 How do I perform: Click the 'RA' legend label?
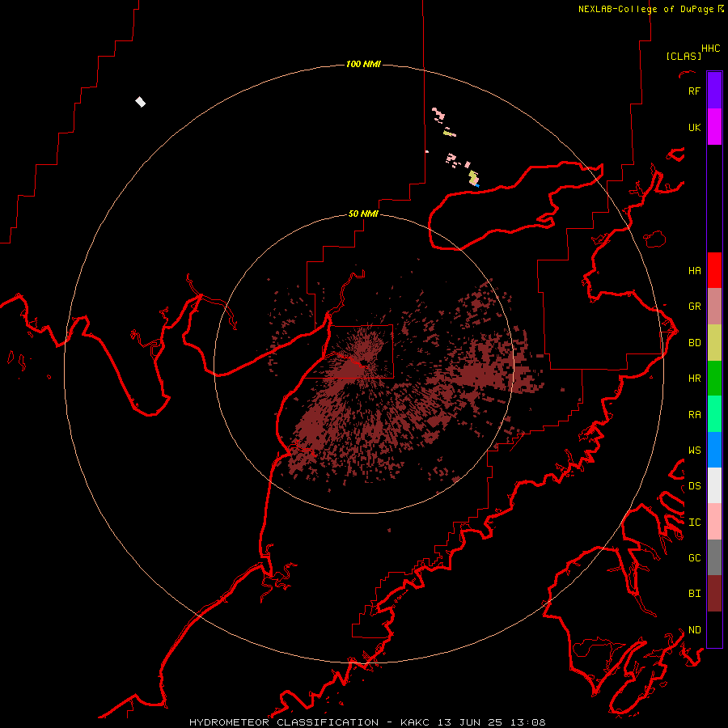pos(695,414)
